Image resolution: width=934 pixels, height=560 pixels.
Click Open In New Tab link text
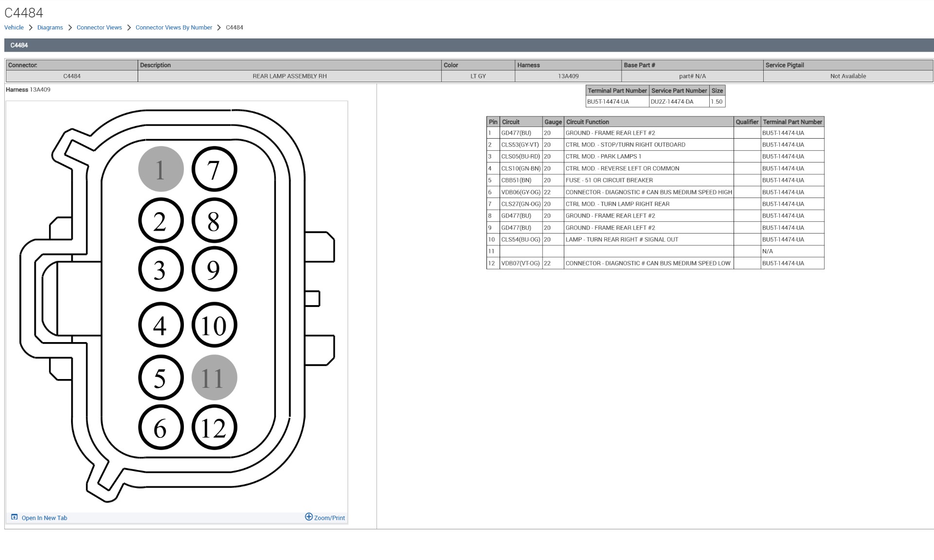[44, 518]
